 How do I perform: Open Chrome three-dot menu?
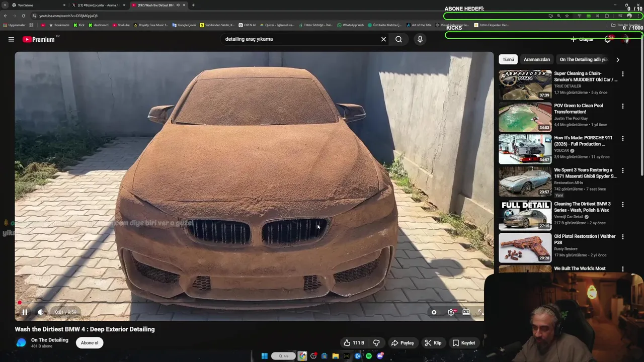(638, 16)
